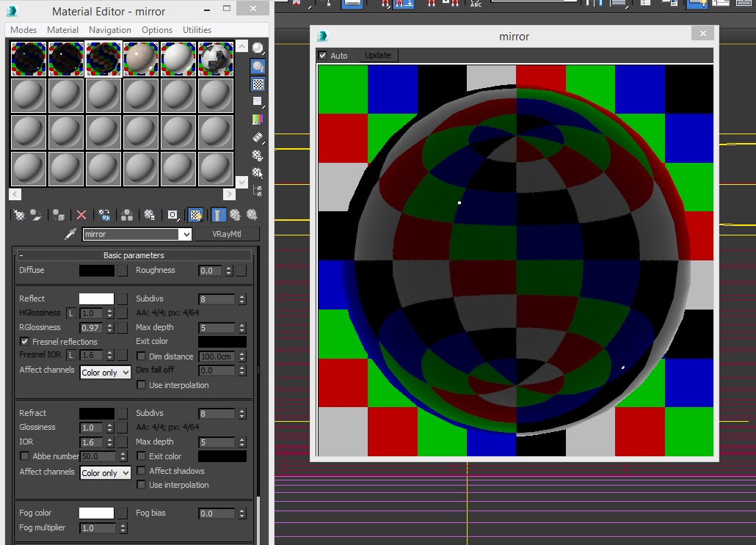
Task: Click Video Color Check icon
Action: coord(258,119)
